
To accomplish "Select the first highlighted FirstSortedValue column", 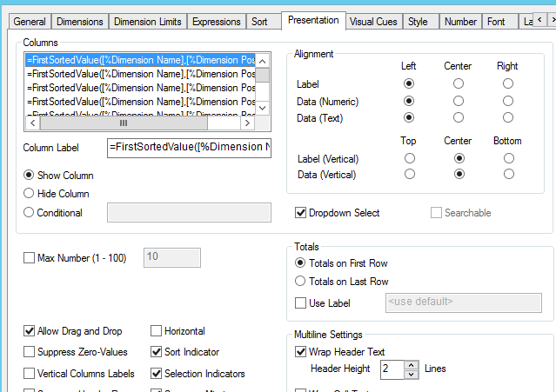I will 140,60.
